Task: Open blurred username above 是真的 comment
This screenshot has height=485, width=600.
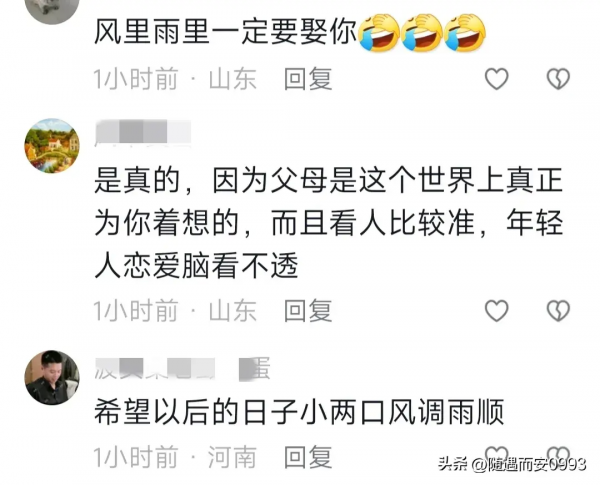Action: [142, 132]
